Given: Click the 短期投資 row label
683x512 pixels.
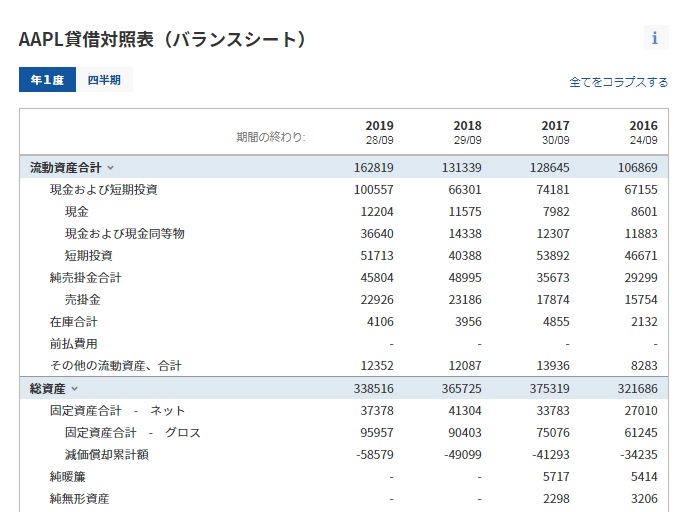Looking at the screenshot, I should 89,256.
